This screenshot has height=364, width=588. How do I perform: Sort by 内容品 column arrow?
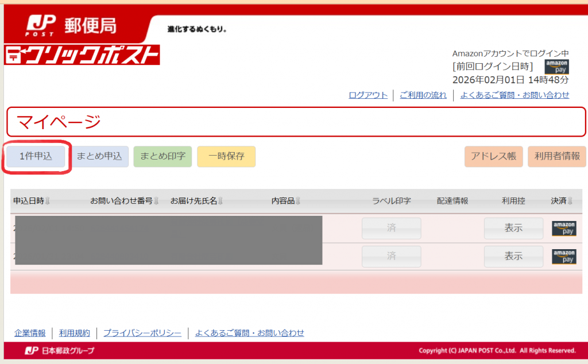pos(298,201)
